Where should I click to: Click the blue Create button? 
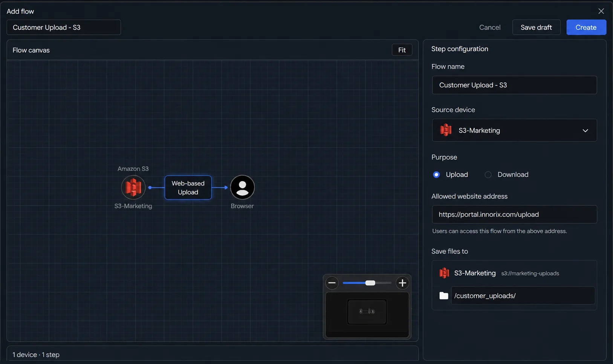[586, 27]
